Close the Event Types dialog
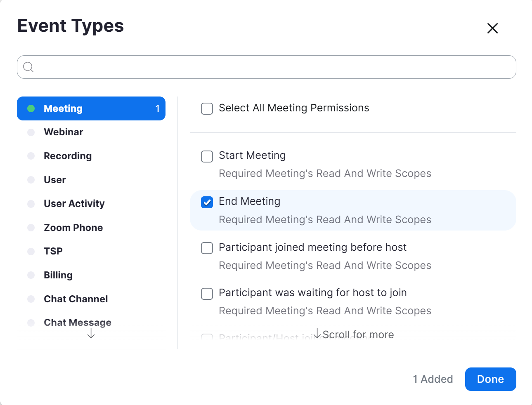Screen dimensions: 532x405 pos(492,28)
